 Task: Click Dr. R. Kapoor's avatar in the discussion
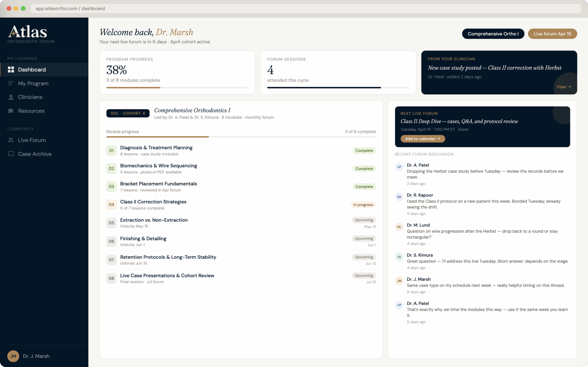click(x=399, y=197)
